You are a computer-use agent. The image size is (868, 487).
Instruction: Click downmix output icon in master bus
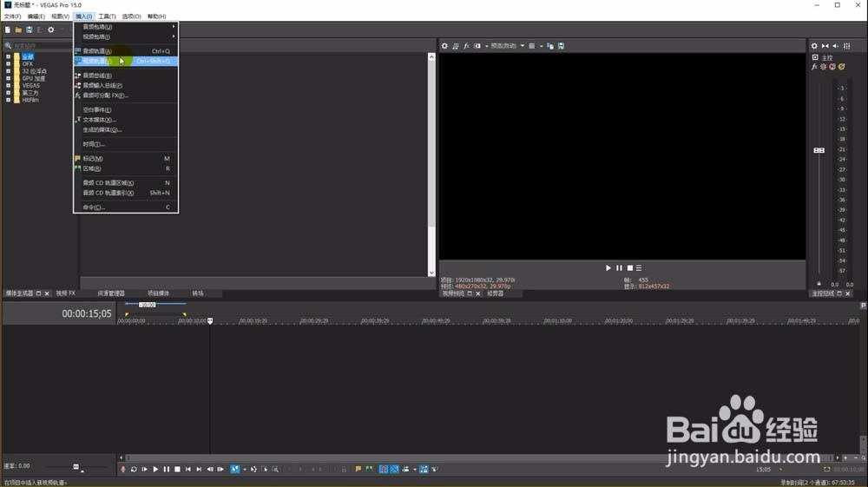825,46
